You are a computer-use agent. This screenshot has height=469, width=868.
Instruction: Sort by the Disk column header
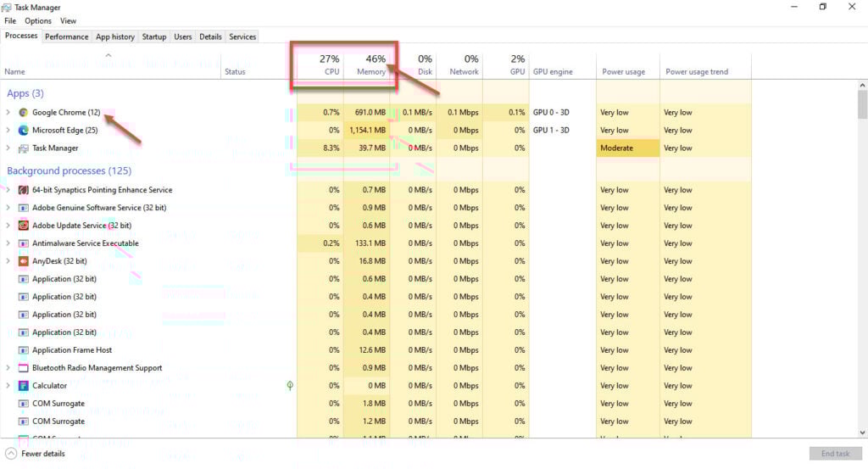[413, 65]
